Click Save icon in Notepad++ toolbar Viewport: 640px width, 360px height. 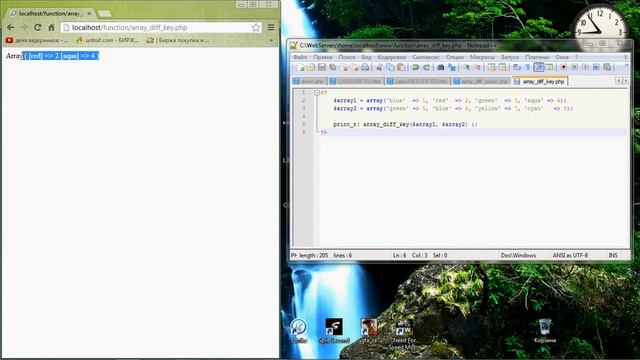point(322,67)
